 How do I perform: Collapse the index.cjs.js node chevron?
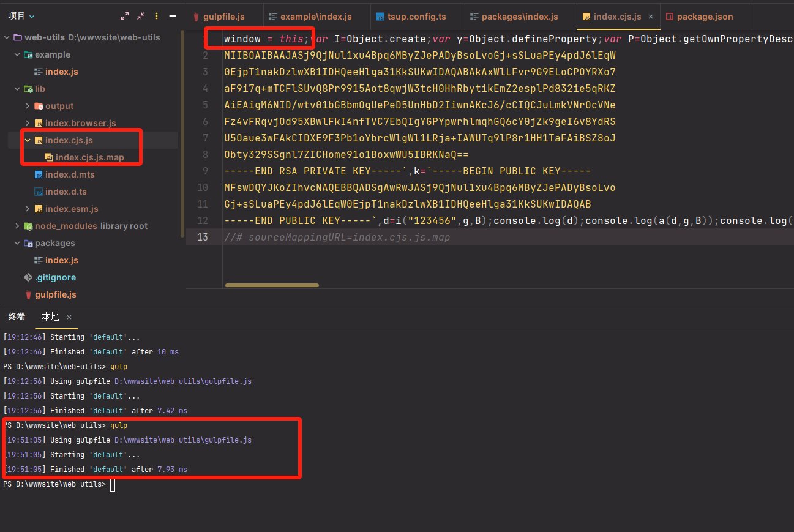(28, 140)
